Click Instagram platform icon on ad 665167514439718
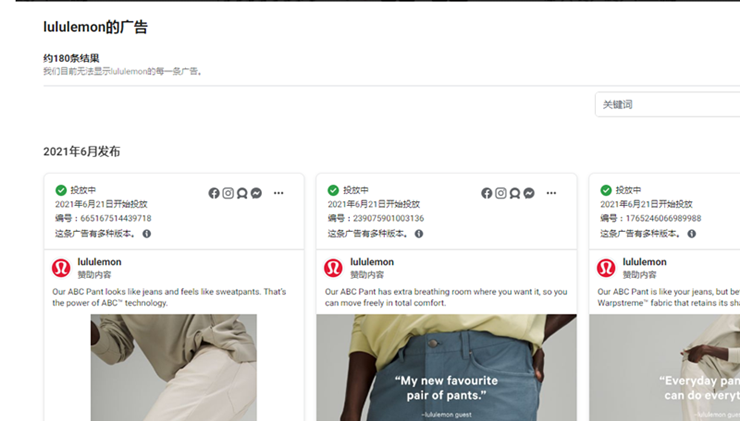740x421 pixels. pyautogui.click(x=228, y=193)
